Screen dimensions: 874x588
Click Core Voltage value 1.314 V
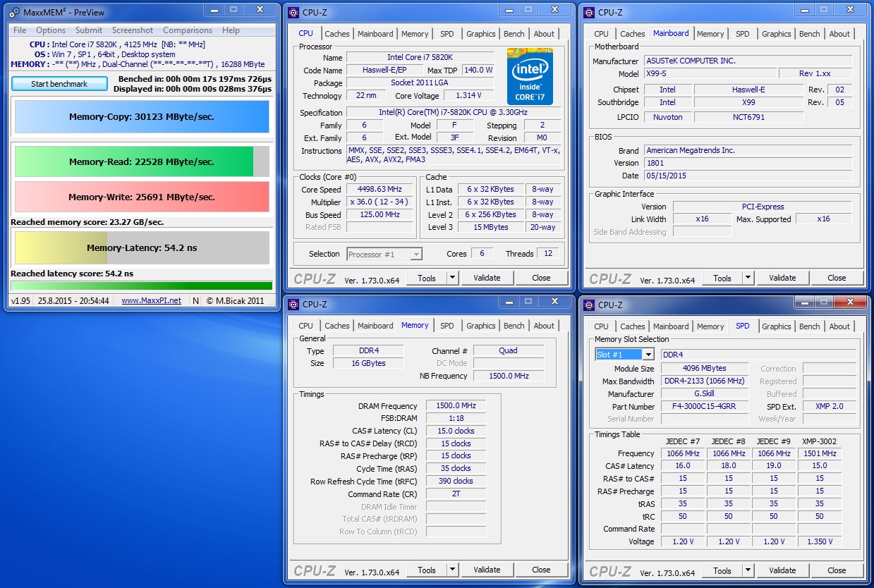pyautogui.click(x=468, y=95)
